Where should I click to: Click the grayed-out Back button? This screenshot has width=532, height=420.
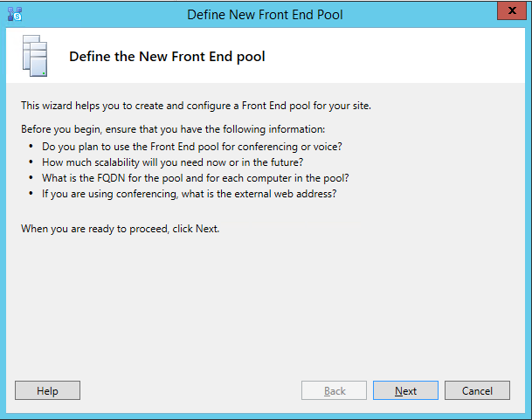click(x=335, y=390)
